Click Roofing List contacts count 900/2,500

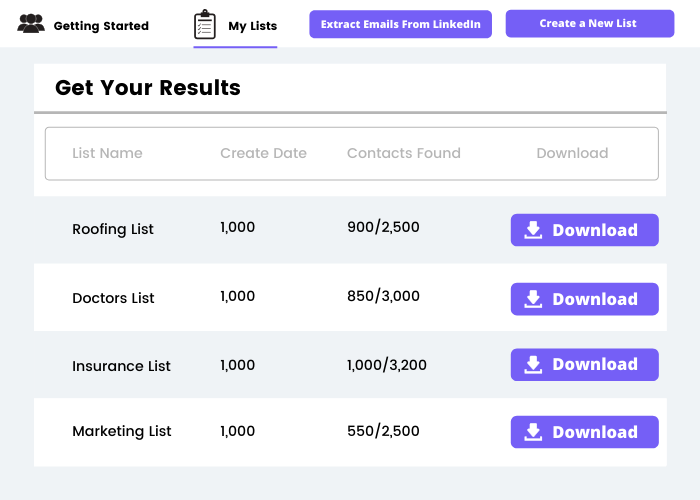[383, 227]
